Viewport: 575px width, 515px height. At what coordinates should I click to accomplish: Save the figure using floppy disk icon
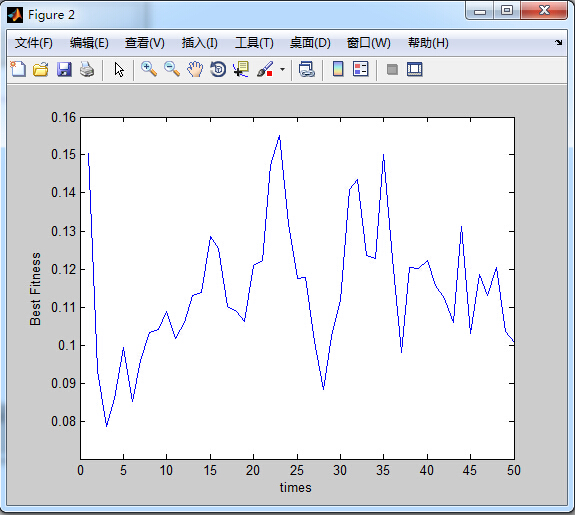click(x=64, y=69)
